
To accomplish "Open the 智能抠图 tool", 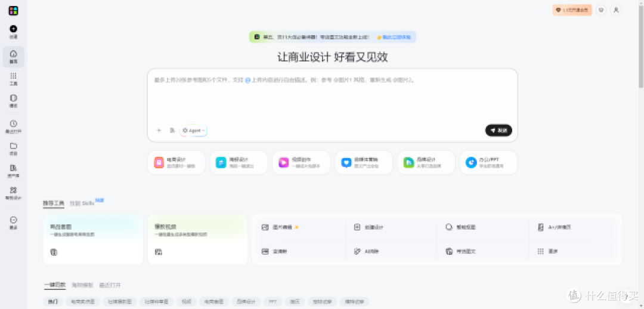I will click(x=461, y=227).
